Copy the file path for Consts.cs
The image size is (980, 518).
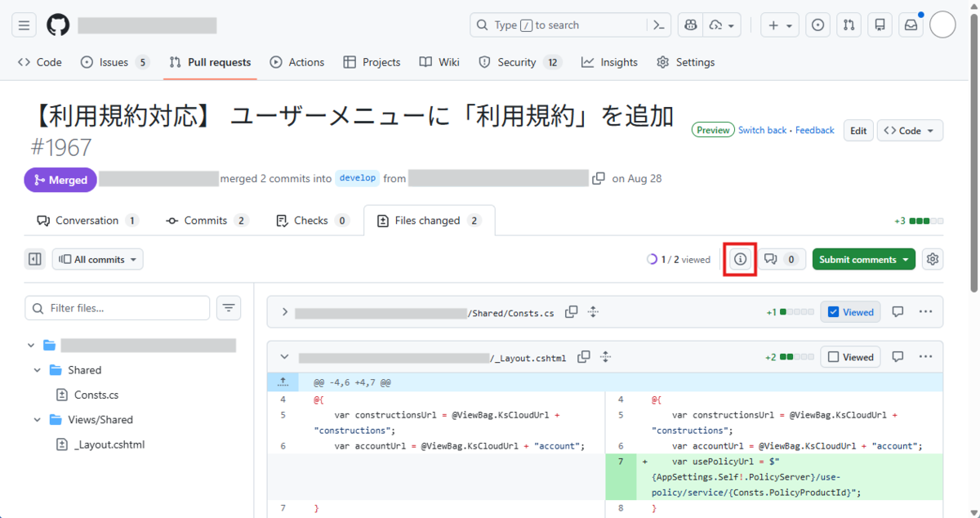(572, 311)
